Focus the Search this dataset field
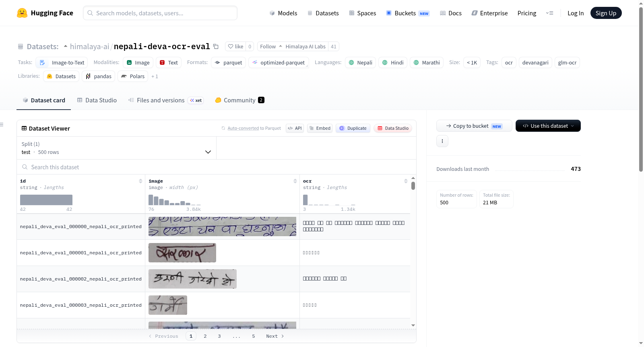 pos(217,167)
